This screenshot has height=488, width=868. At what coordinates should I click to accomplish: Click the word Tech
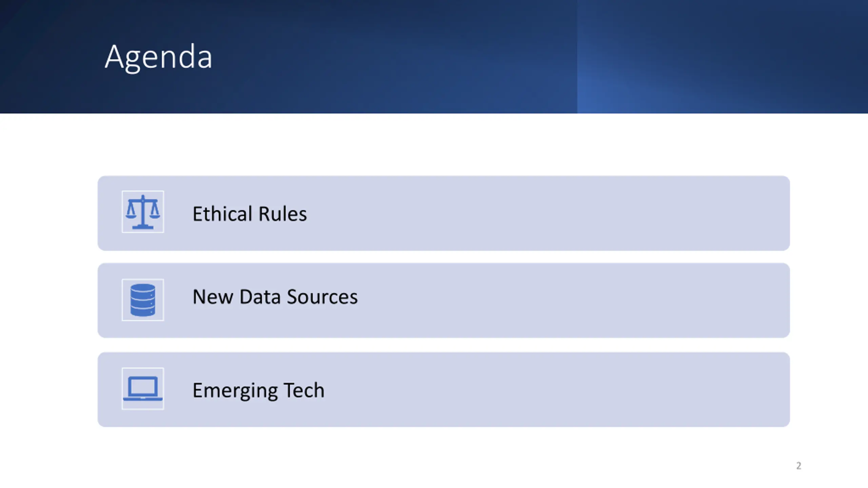304,390
